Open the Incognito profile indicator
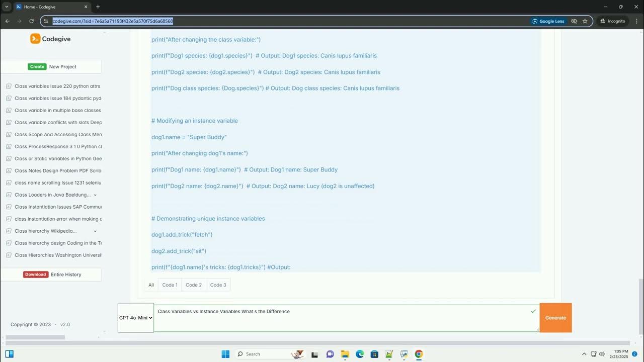The width and height of the screenshot is (644, 362). tap(612, 21)
